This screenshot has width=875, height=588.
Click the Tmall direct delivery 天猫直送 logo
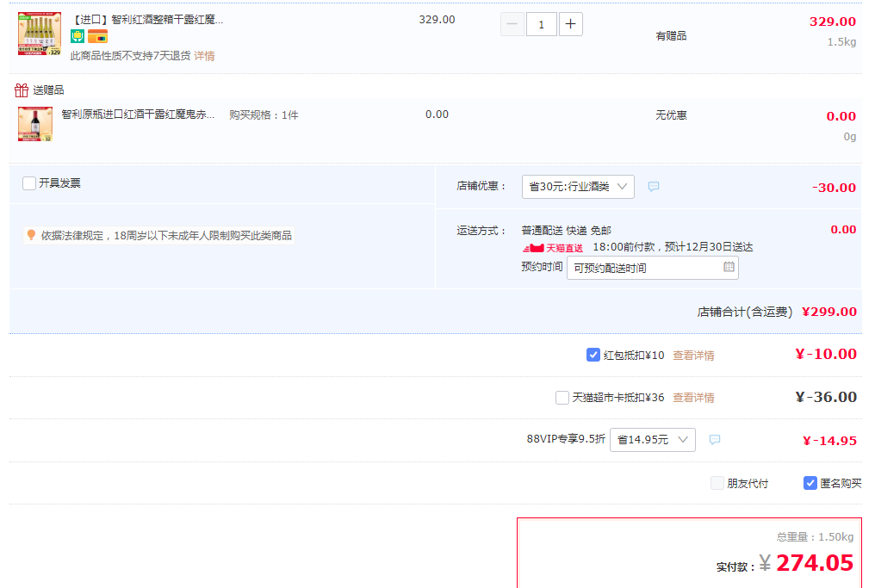(552, 248)
